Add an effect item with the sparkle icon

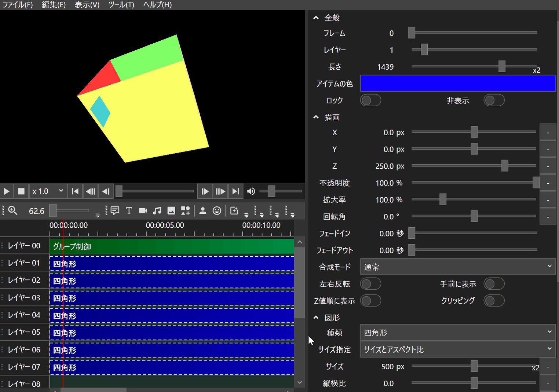point(234,210)
